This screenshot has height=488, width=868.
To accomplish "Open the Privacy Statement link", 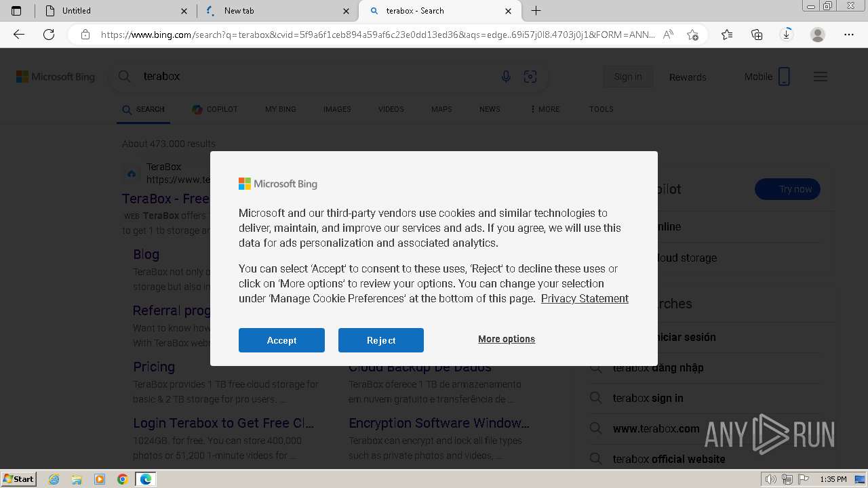I will pyautogui.click(x=585, y=298).
